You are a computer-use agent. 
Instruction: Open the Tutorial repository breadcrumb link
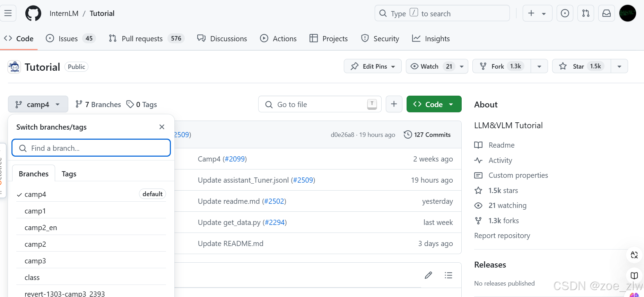pos(102,14)
